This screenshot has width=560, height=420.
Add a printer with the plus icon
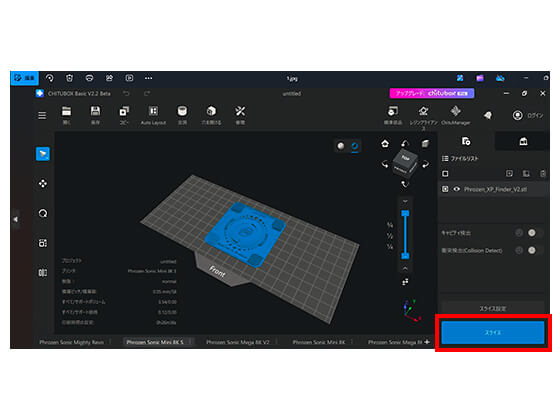click(427, 342)
